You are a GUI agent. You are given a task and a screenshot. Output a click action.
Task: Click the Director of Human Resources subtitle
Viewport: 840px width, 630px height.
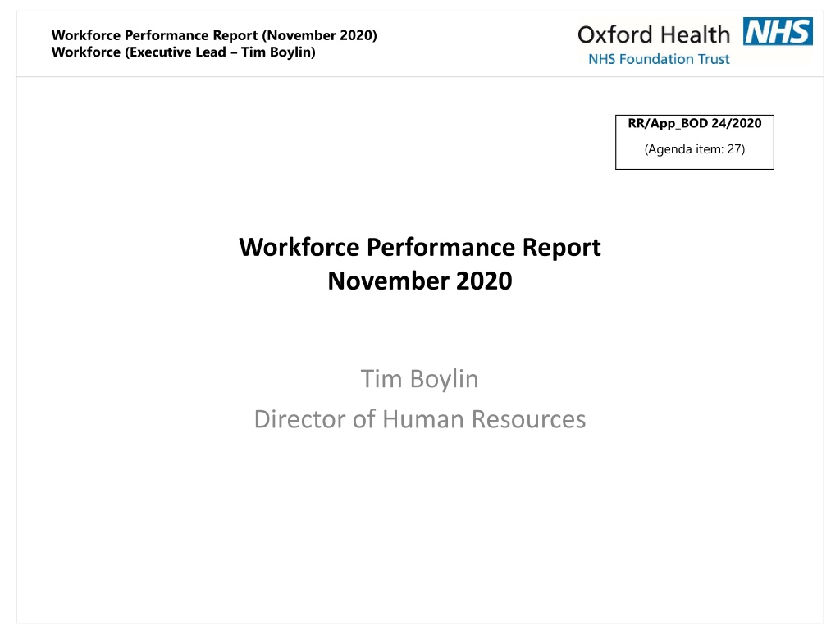tap(419, 419)
